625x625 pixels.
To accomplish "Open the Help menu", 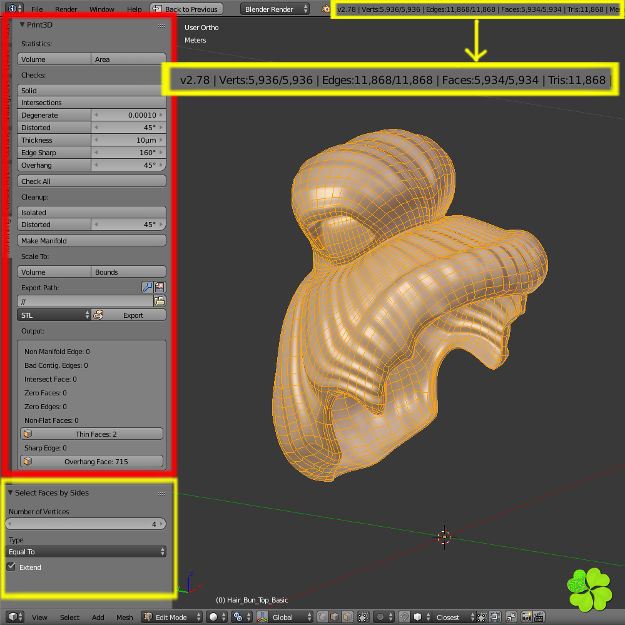I will [x=134, y=9].
